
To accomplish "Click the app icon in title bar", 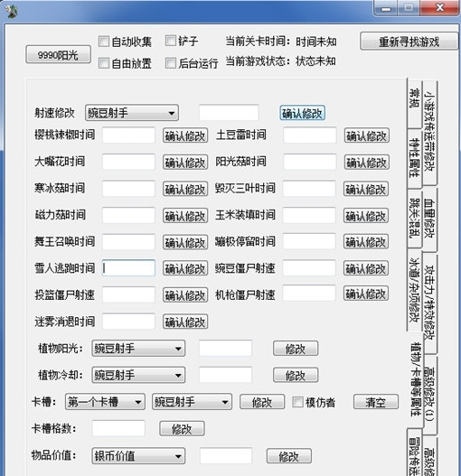I will click(x=11, y=11).
